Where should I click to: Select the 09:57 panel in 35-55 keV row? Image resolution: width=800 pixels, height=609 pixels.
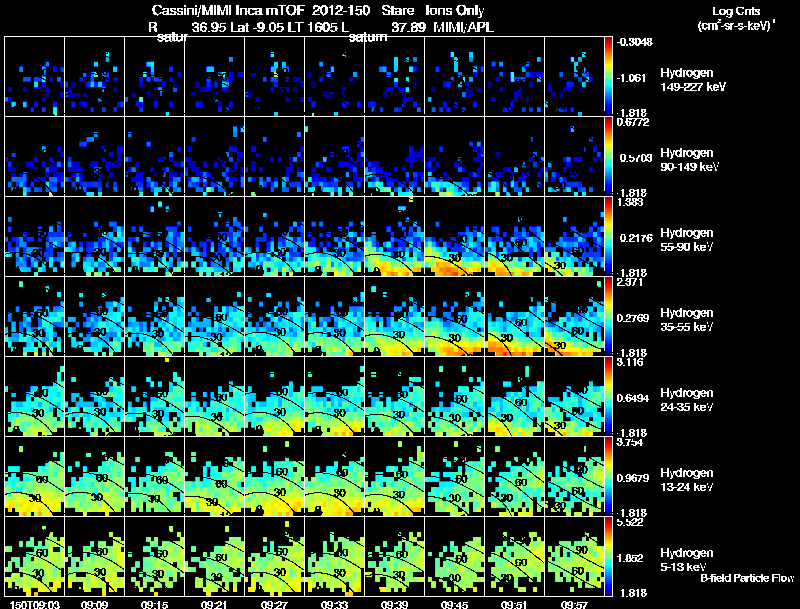pos(574,316)
